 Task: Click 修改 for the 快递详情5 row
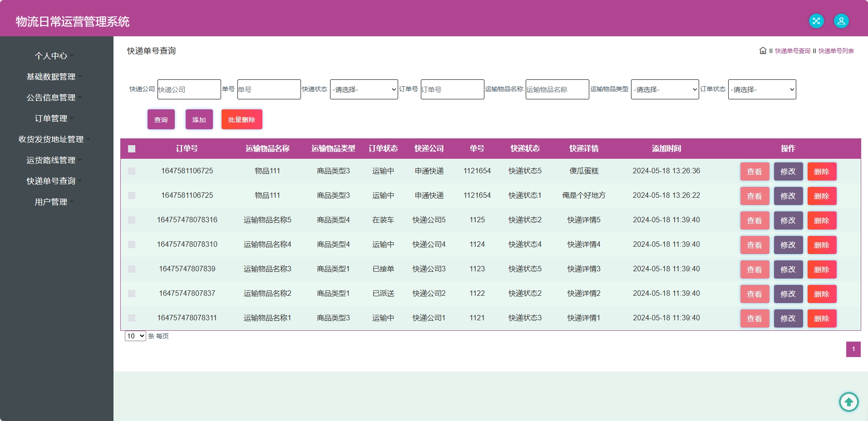click(x=788, y=220)
